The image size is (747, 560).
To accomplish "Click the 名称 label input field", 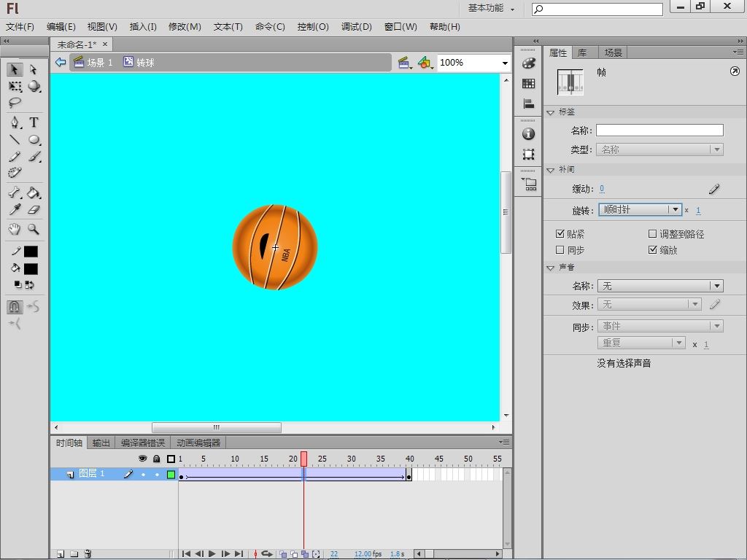I will [x=659, y=131].
